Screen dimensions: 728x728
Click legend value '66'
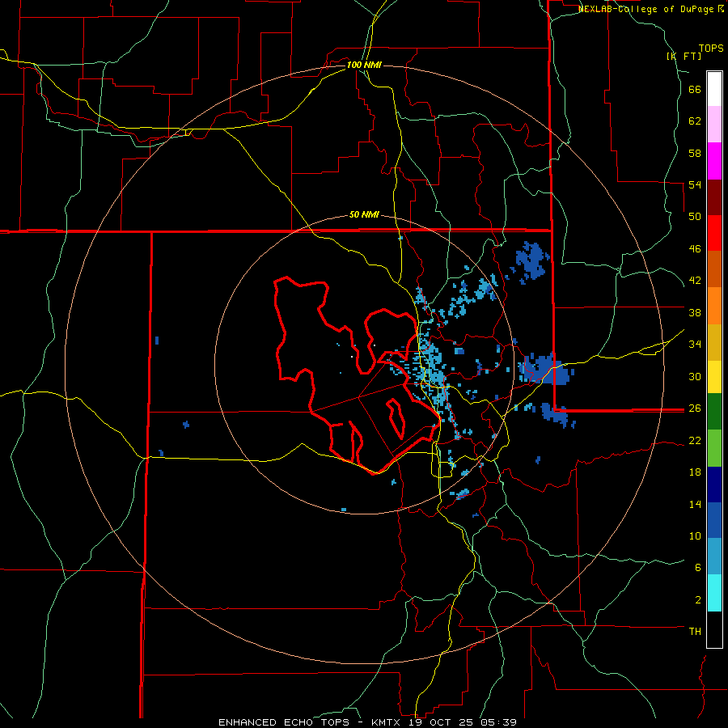pyautogui.click(x=695, y=89)
